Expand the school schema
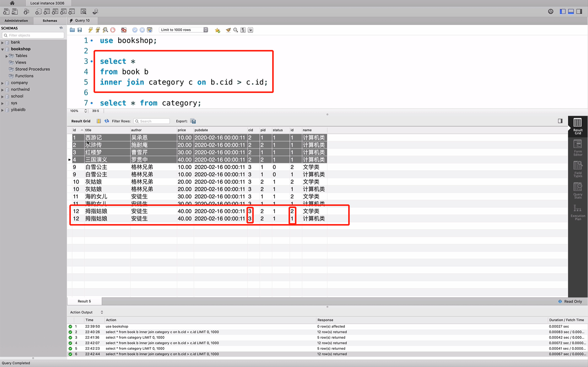The height and width of the screenshot is (367, 588). pyautogui.click(x=2, y=97)
